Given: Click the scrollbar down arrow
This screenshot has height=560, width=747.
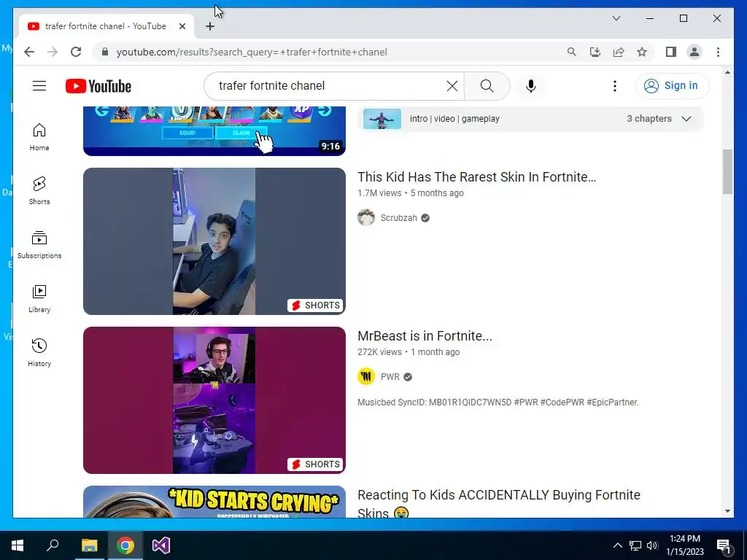Looking at the screenshot, I should click(727, 511).
